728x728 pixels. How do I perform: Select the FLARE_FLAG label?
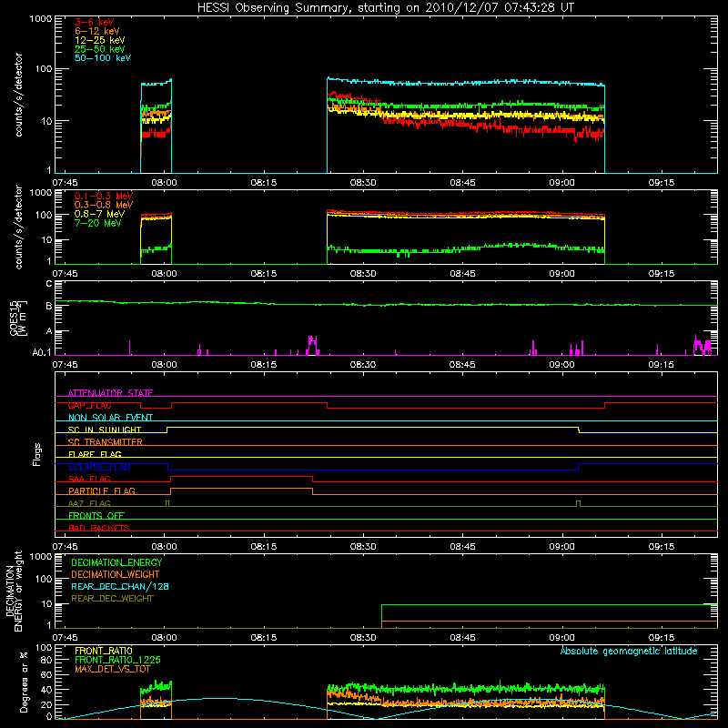(95, 454)
